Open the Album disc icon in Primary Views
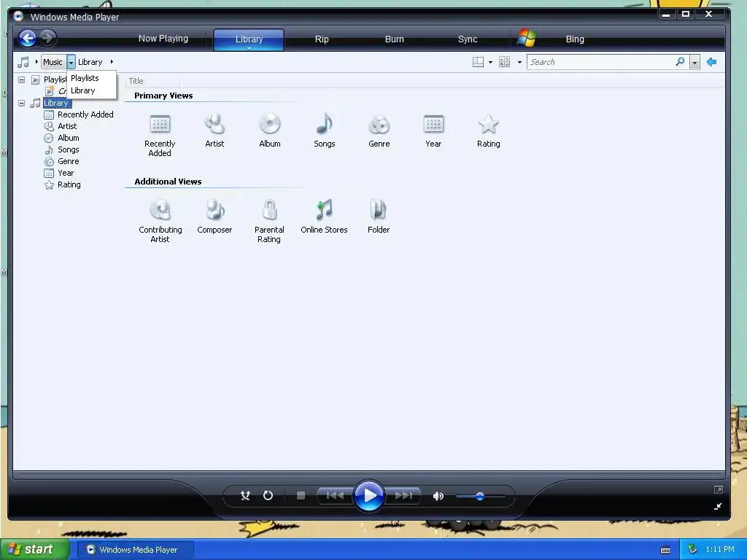747x560 pixels. tap(270, 124)
